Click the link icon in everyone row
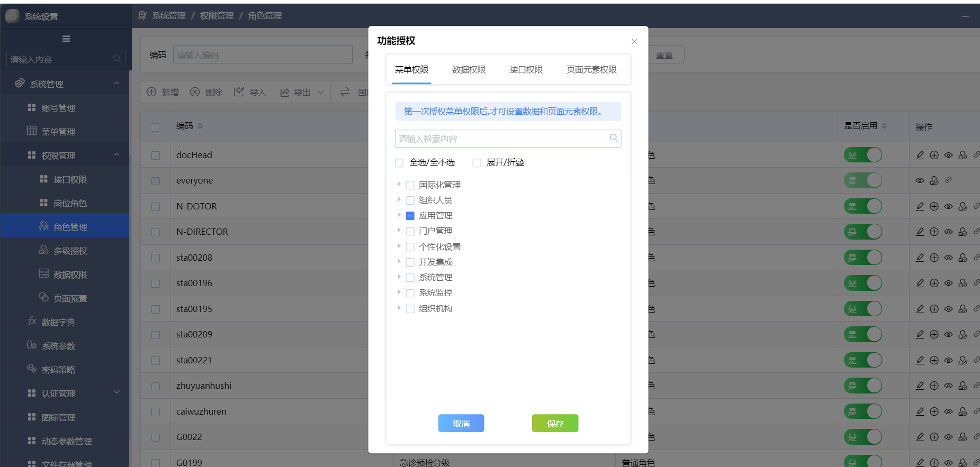The height and width of the screenshot is (467, 980). 949,180
